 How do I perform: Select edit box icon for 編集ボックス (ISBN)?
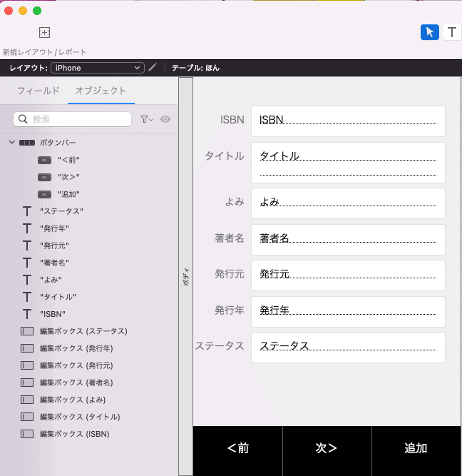(x=27, y=434)
